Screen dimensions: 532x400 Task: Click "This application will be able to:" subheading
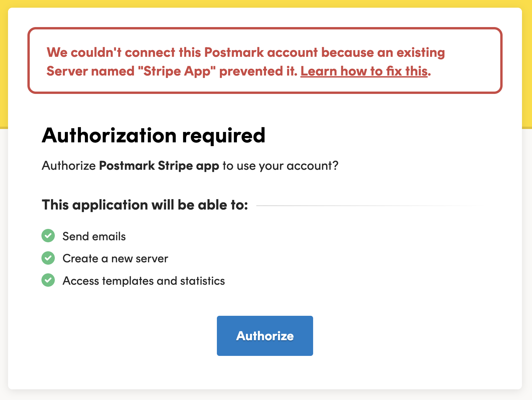[145, 205]
